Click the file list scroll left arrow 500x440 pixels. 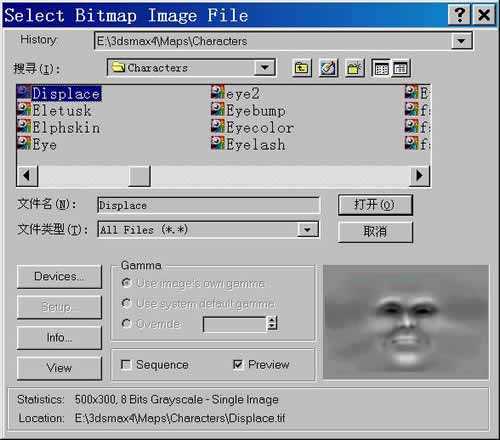pyautogui.click(x=27, y=175)
